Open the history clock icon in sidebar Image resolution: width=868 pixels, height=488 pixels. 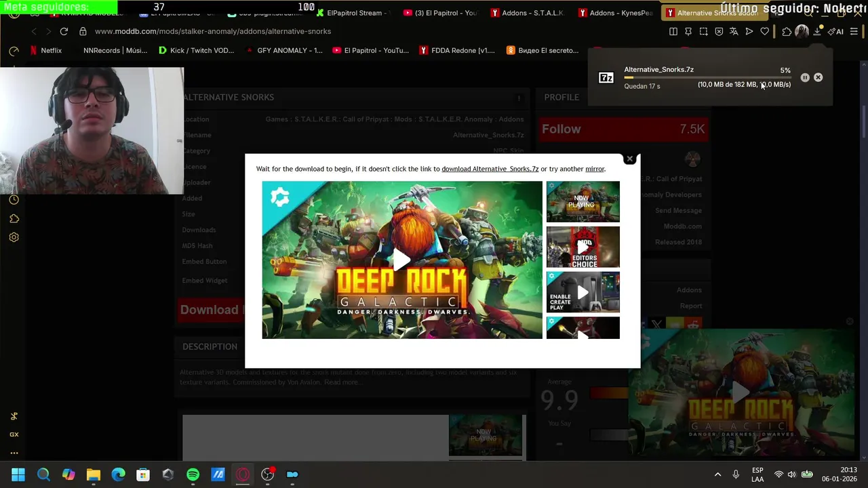[x=14, y=200]
